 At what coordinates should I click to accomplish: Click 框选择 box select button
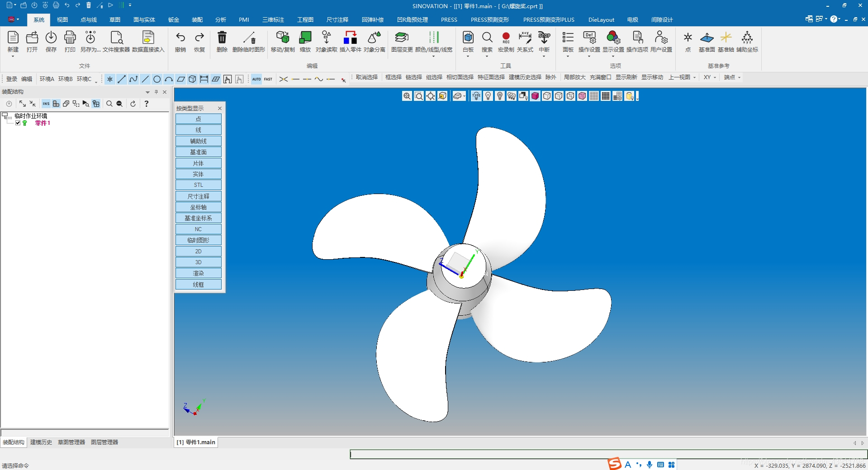click(394, 77)
